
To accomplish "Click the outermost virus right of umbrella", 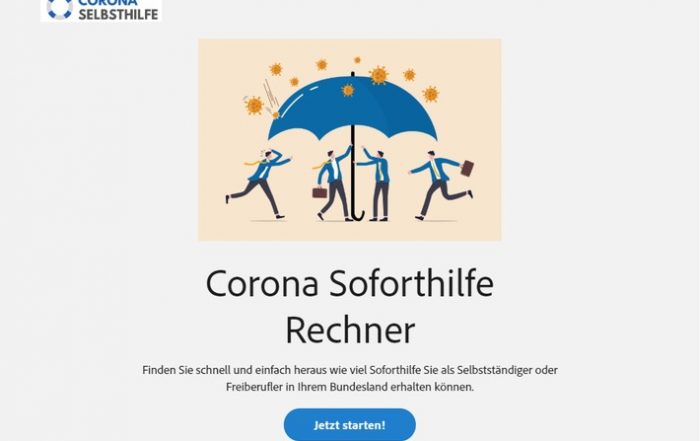I will (x=431, y=94).
